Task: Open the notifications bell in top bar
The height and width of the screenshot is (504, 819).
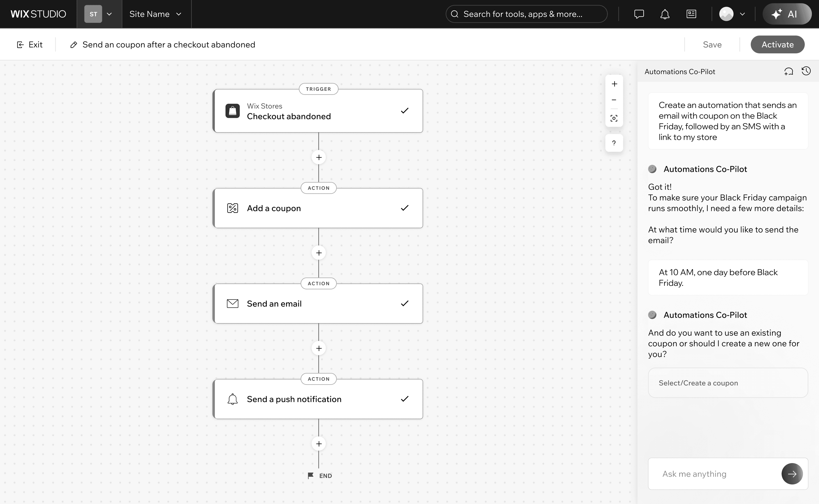Action: [665, 14]
